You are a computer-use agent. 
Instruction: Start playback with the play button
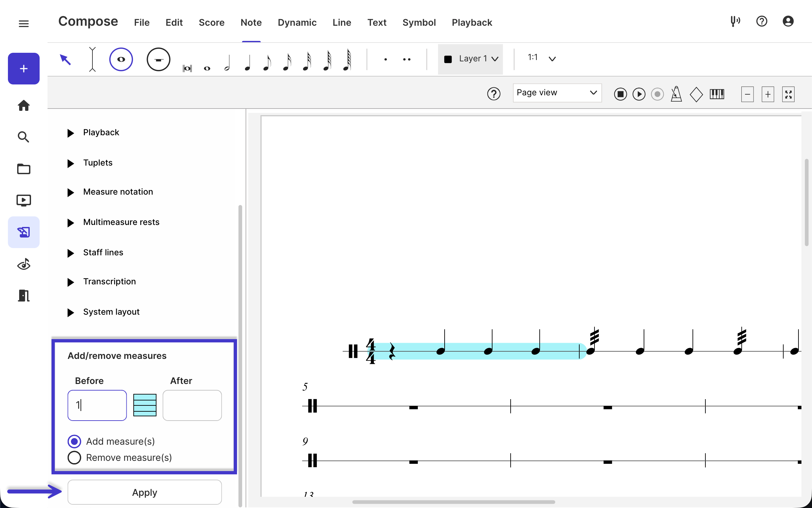pyautogui.click(x=639, y=94)
